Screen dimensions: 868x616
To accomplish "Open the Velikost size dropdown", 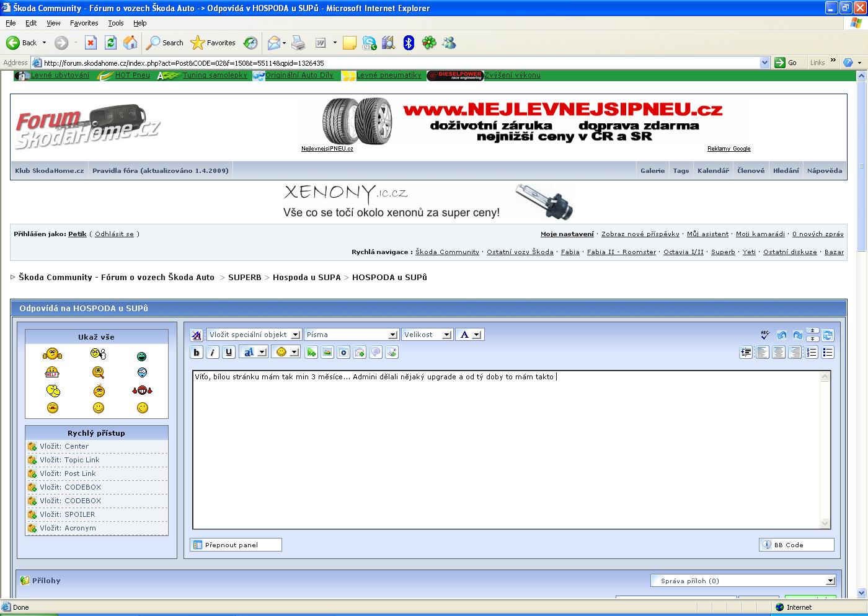I will pos(427,335).
